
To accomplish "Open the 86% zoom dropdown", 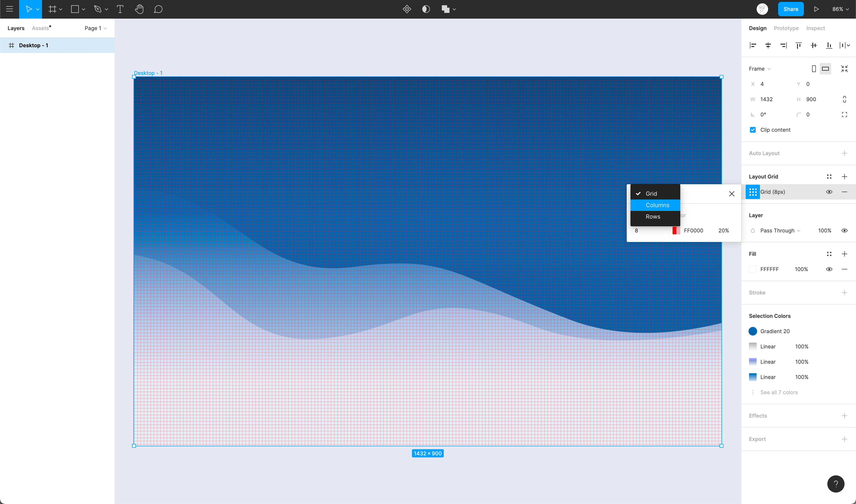I will 840,9.
